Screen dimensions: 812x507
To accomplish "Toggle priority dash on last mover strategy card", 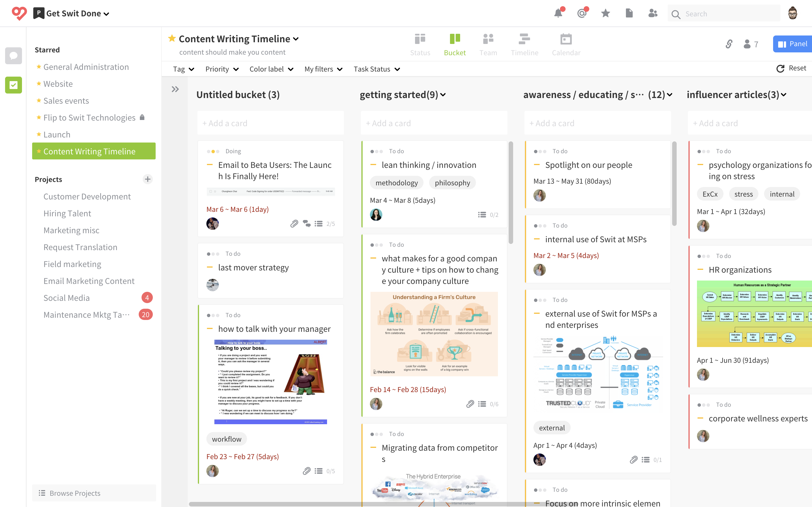I will [x=210, y=267].
